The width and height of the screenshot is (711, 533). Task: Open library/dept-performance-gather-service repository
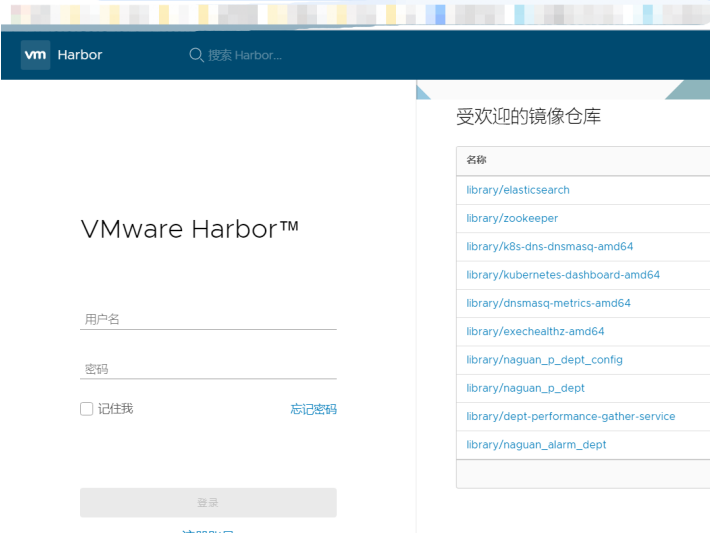pos(570,416)
